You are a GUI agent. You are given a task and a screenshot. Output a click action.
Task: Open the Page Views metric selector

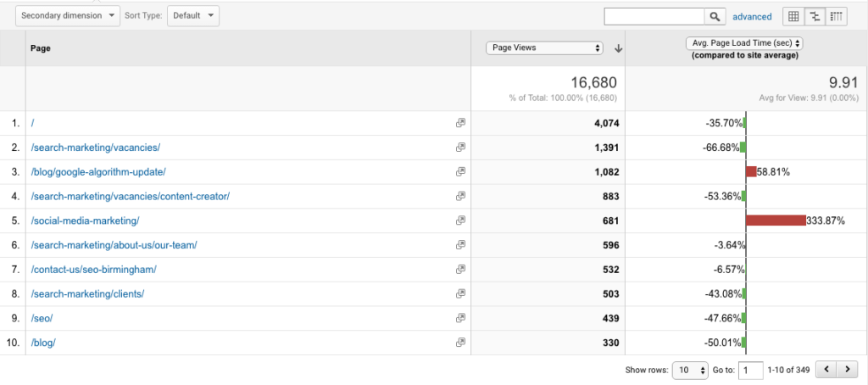tap(544, 47)
